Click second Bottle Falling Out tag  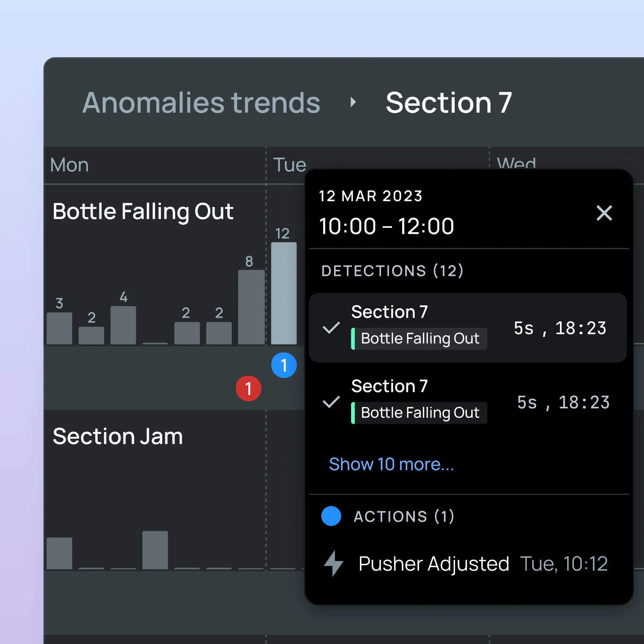point(419,413)
